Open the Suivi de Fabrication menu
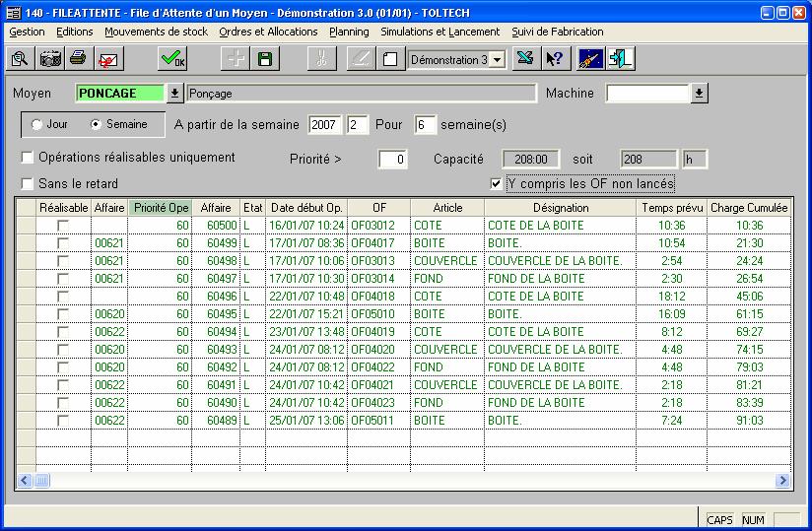Screen dimensions: 812x531 tap(558, 32)
